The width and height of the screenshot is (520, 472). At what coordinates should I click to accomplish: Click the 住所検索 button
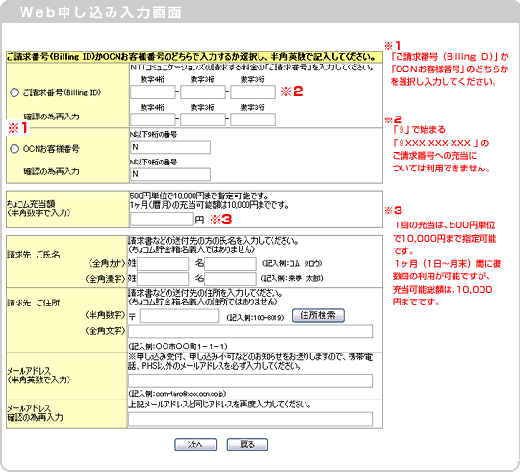point(318,315)
